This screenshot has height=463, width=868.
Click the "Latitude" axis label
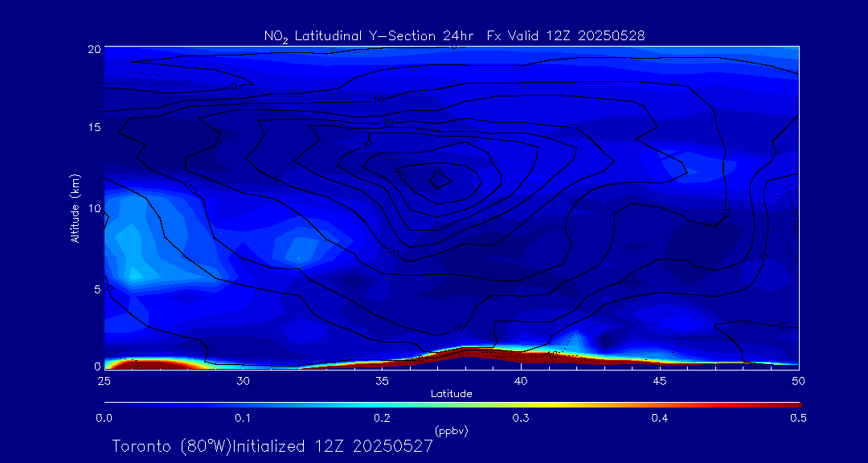coord(451,395)
